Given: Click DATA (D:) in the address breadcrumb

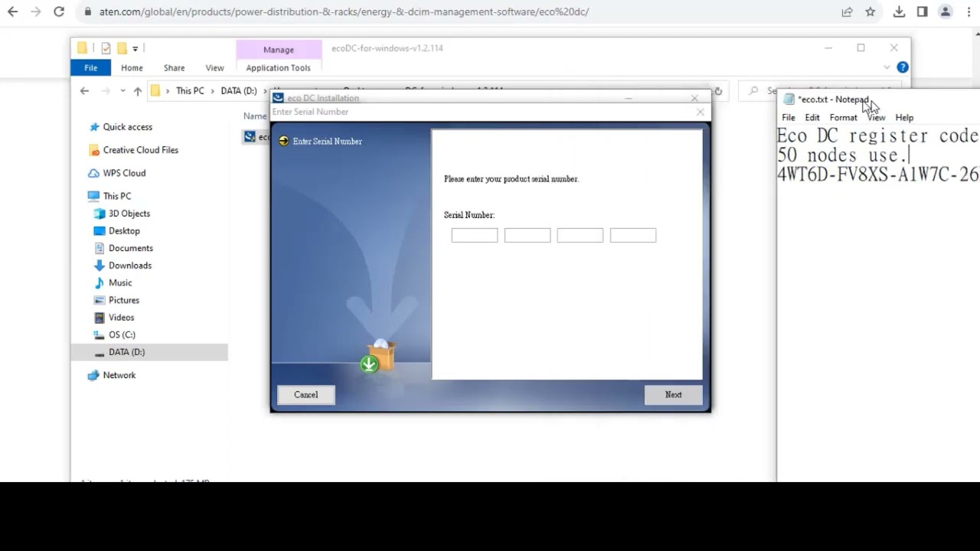Looking at the screenshot, I should tap(239, 91).
